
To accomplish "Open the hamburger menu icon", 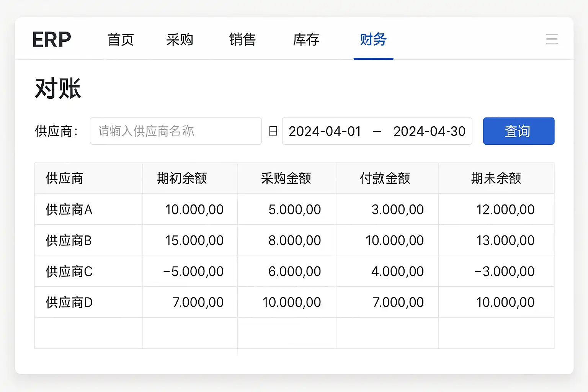I will (551, 39).
